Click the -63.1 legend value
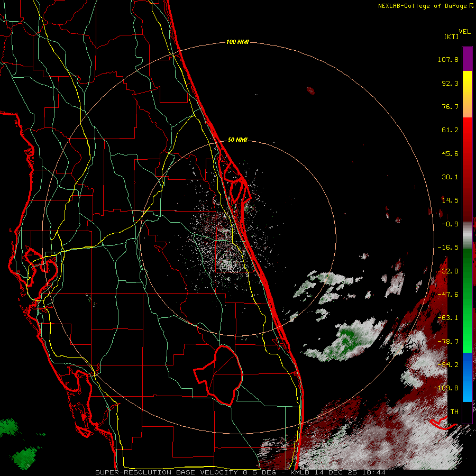 pyautogui.click(x=448, y=318)
